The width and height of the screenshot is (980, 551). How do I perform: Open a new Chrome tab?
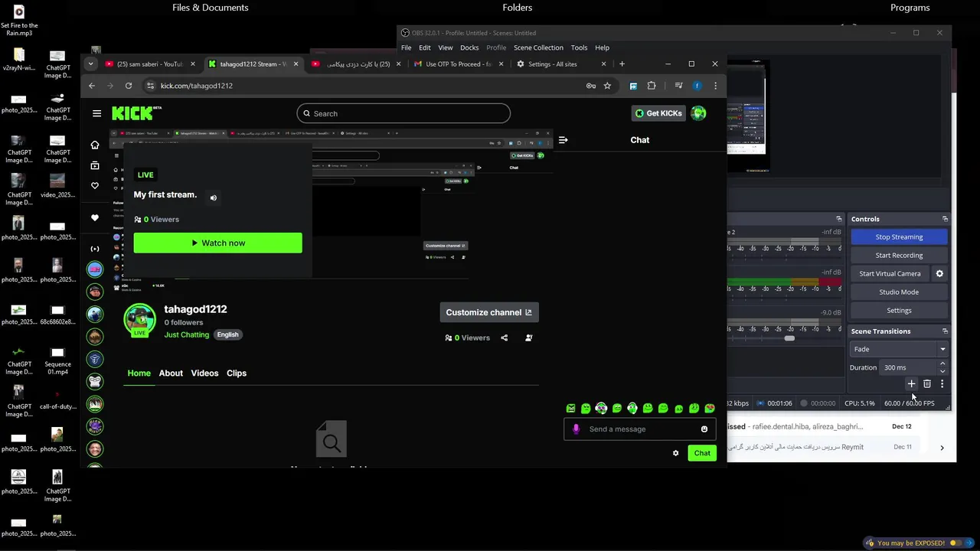point(622,64)
